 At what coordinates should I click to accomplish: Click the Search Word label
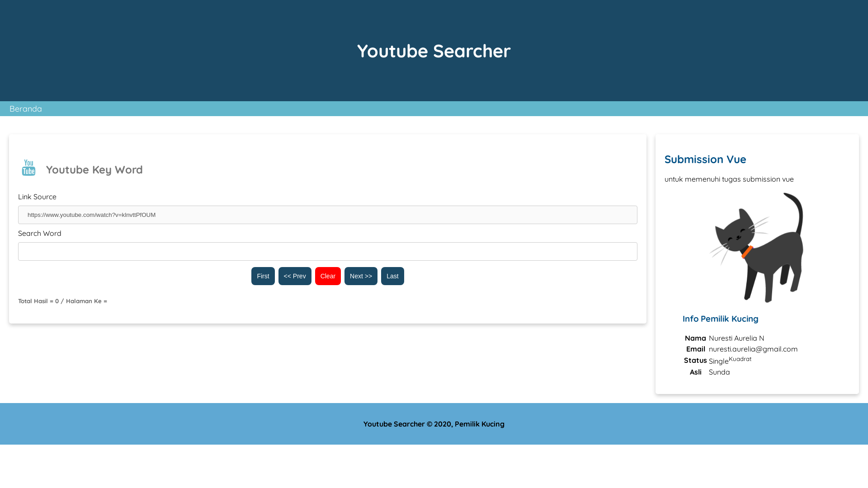[x=40, y=234]
